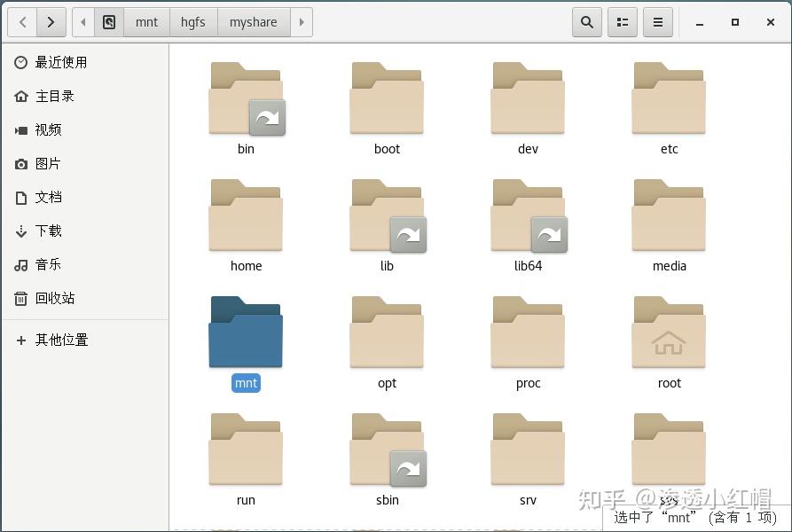Click the hamburger menu icon
The height and width of the screenshot is (532, 792).
click(657, 22)
